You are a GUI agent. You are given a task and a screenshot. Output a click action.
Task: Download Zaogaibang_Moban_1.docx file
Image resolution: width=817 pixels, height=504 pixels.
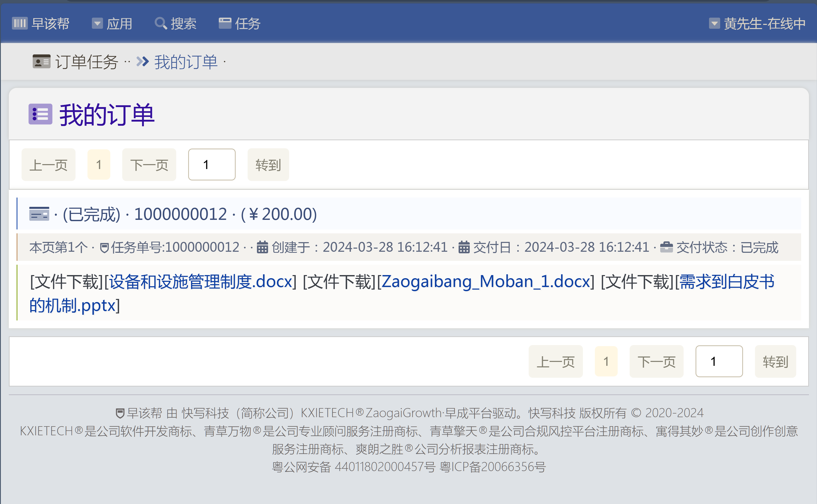click(x=485, y=281)
